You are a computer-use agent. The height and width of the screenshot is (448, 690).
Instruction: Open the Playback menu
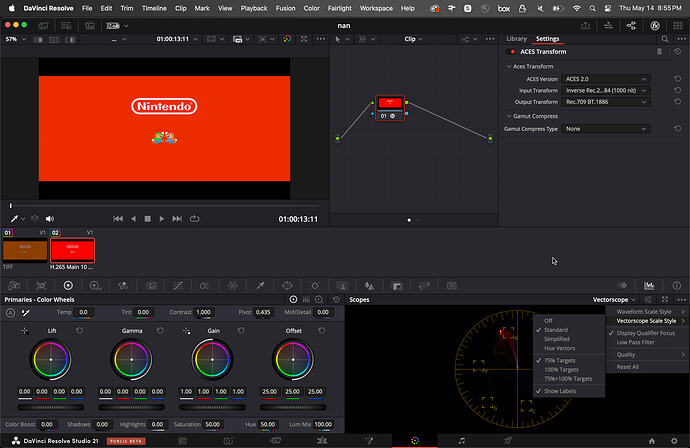253,8
